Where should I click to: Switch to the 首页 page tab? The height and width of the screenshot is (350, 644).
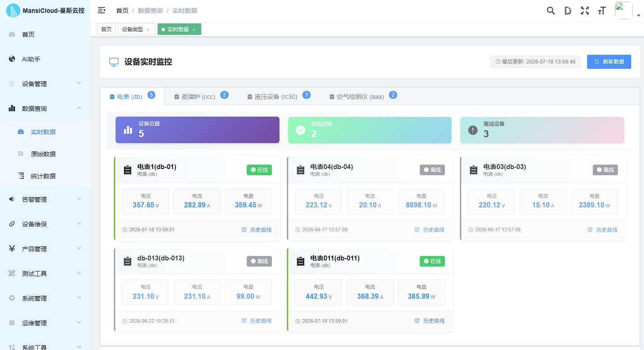[106, 30]
